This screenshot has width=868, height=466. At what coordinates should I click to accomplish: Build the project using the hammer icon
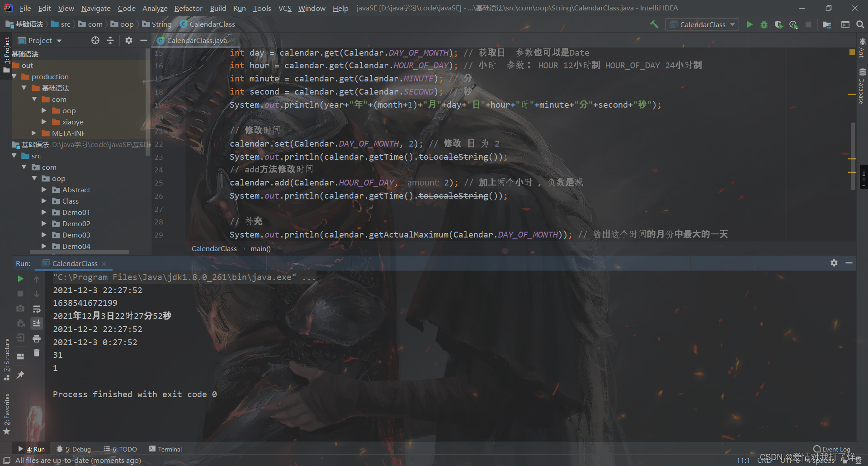(654, 24)
